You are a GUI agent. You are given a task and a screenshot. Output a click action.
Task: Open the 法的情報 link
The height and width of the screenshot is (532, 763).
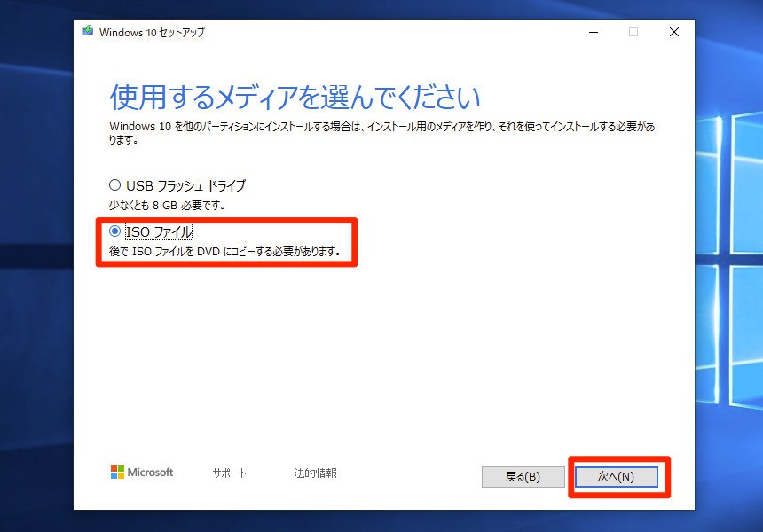pos(315,473)
